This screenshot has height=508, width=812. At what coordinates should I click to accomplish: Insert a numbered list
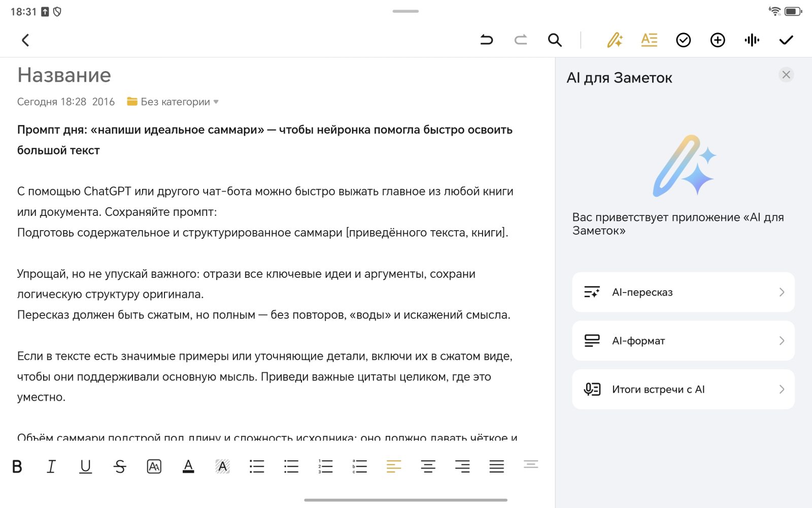click(325, 466)
